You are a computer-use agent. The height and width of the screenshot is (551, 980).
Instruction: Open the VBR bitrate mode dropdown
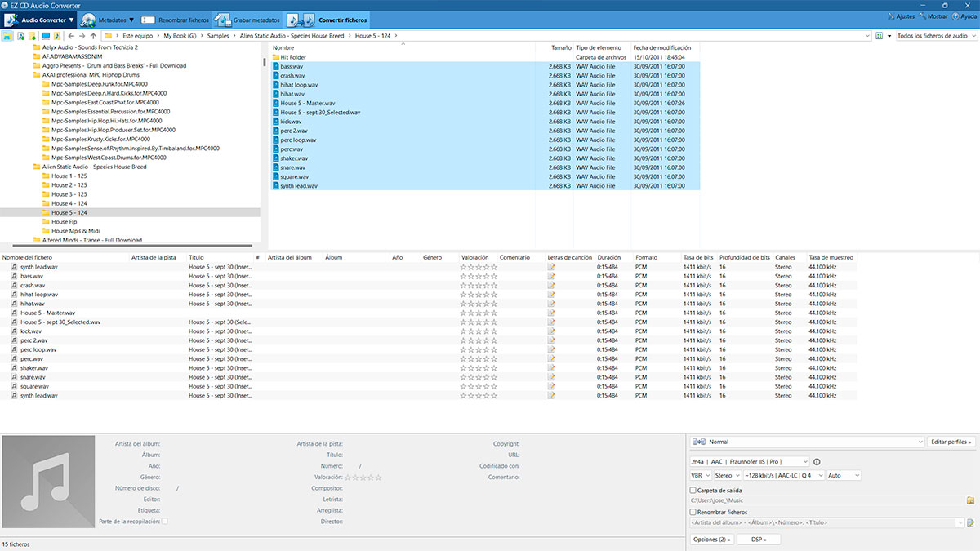click(700, 475)
